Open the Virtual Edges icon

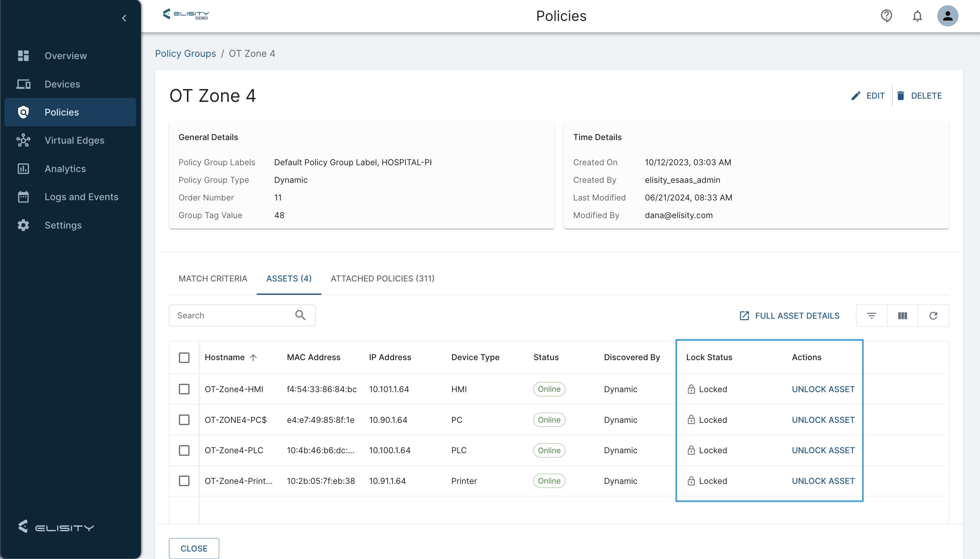point(23,140)
